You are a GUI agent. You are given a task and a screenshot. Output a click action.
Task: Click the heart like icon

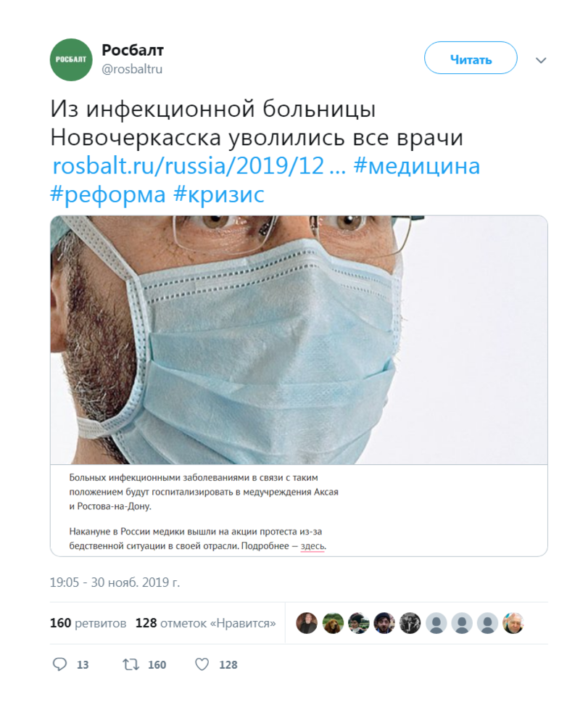coord(202,664)
